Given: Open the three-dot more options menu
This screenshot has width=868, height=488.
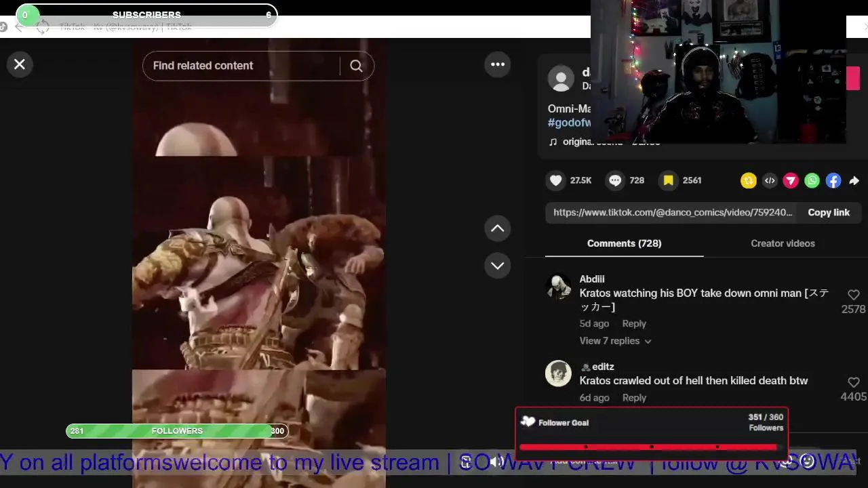Looking at the screenshot, I should point(498,64).
